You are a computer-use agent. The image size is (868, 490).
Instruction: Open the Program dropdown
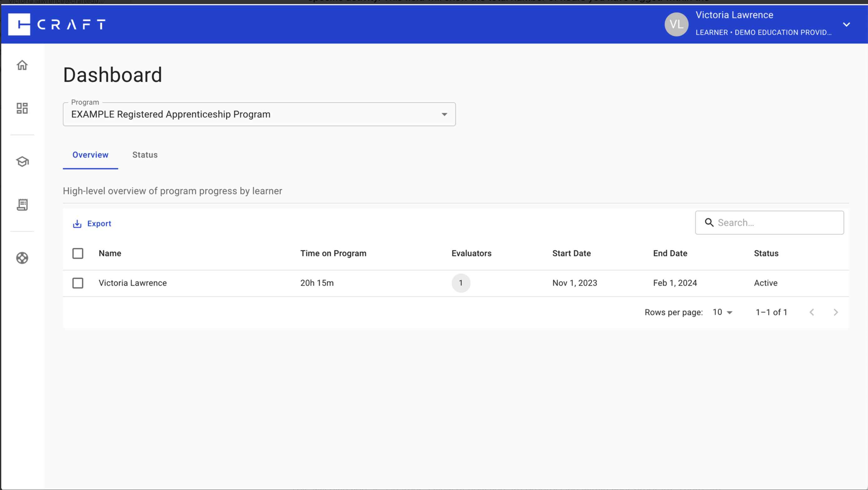coord(259,114)
